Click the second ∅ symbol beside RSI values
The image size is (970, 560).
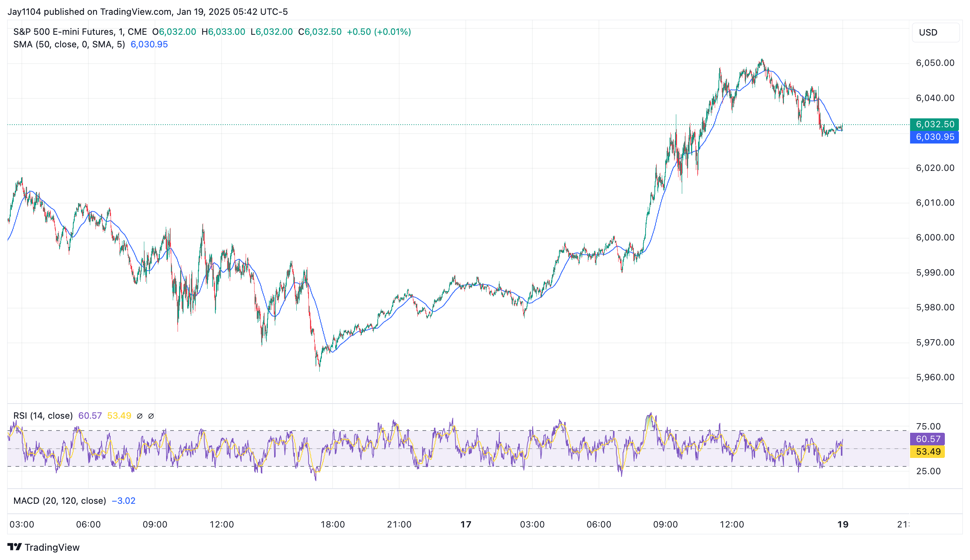pyautogui.click(x=151, y=416)
